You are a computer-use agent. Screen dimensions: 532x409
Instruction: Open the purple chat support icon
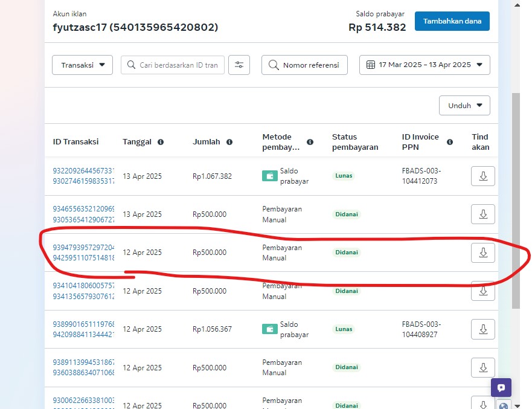click(x=501, y=388)
